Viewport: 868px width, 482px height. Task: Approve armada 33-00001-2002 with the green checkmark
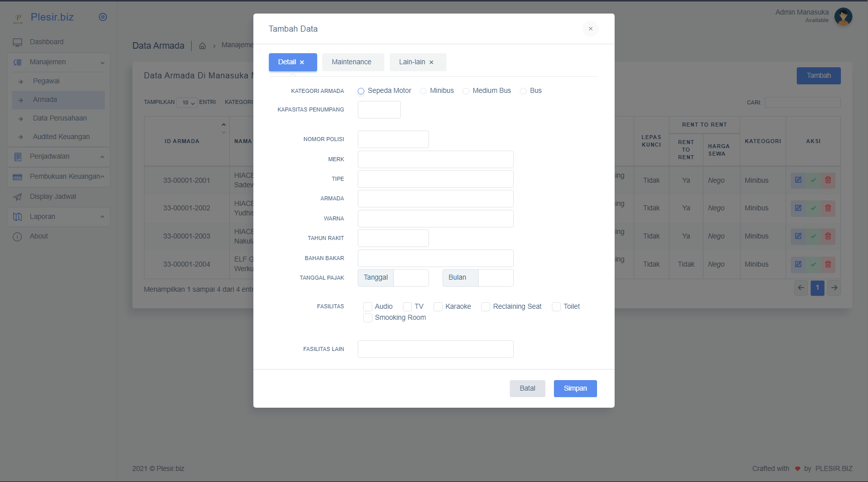tap(813, 208)
